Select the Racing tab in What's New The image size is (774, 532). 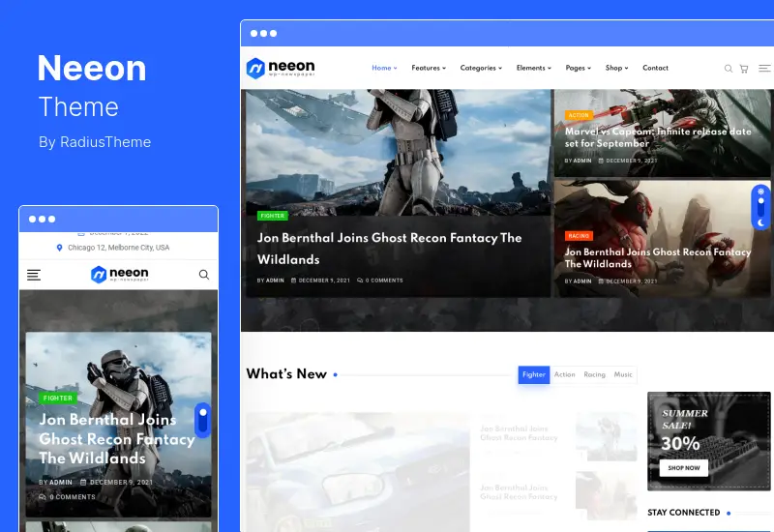click(x=594, y=375)
